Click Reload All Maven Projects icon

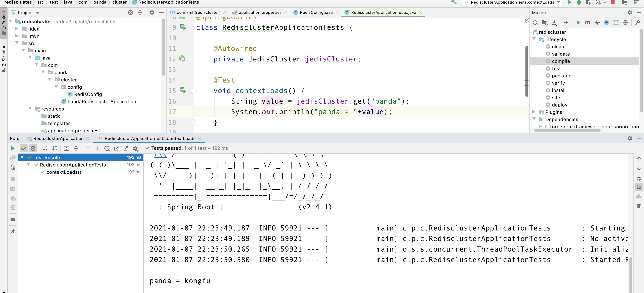535,23
